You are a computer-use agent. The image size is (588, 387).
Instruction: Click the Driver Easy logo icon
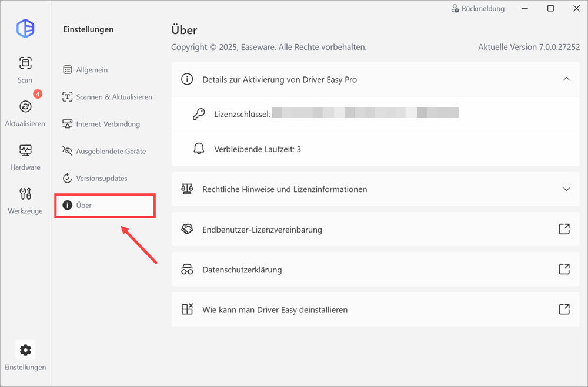25,28
